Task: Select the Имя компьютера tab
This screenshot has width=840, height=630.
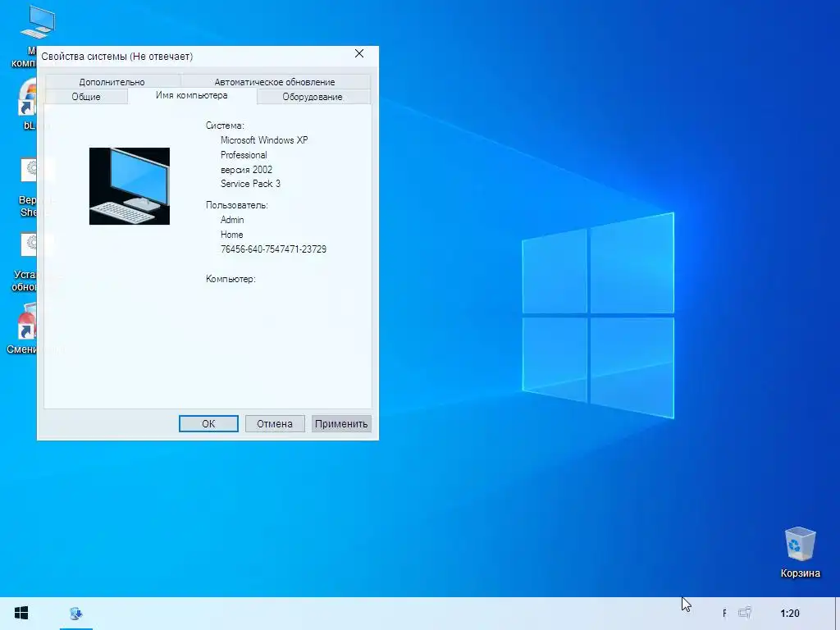Action: pyautogui.click(x=192, y=95)
